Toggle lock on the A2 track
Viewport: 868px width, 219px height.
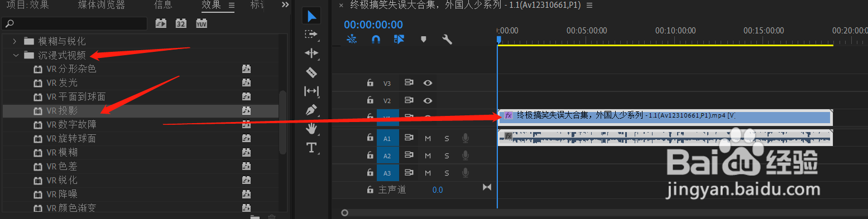(370, 155)
